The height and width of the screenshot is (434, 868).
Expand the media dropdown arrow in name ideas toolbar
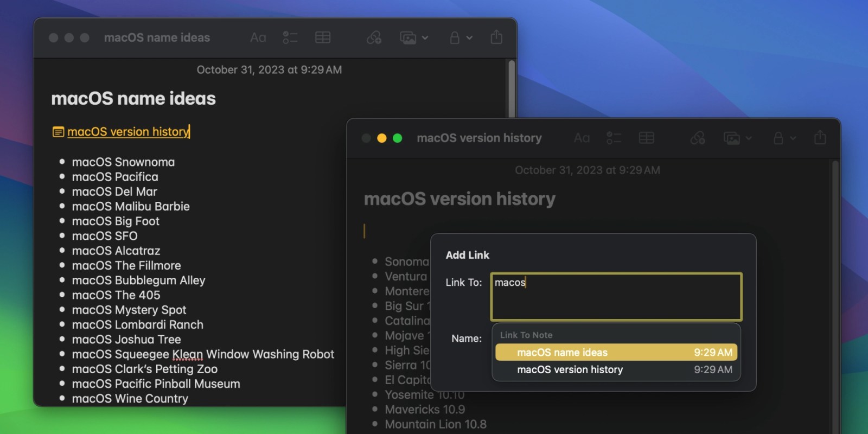pos(425,38)
